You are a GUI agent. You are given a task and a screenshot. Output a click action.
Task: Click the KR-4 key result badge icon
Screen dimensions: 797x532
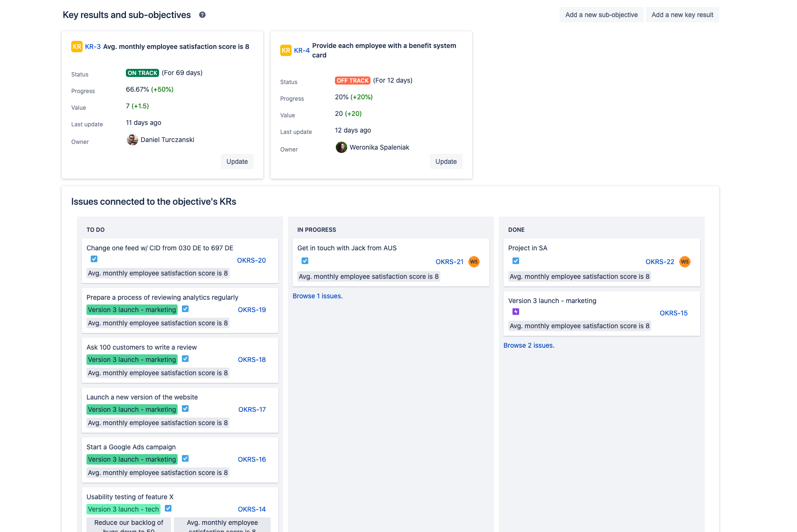click(x=285, y=50)
